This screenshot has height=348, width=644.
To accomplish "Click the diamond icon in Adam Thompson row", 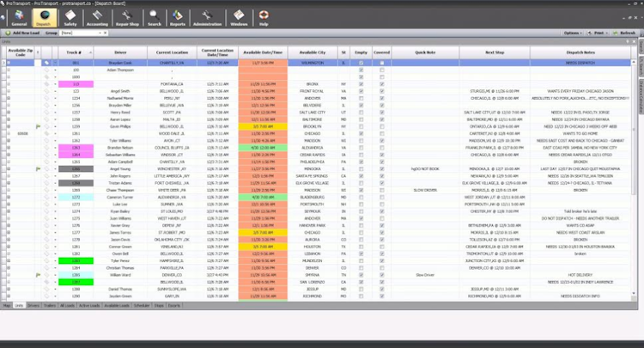I will point(46,70).
